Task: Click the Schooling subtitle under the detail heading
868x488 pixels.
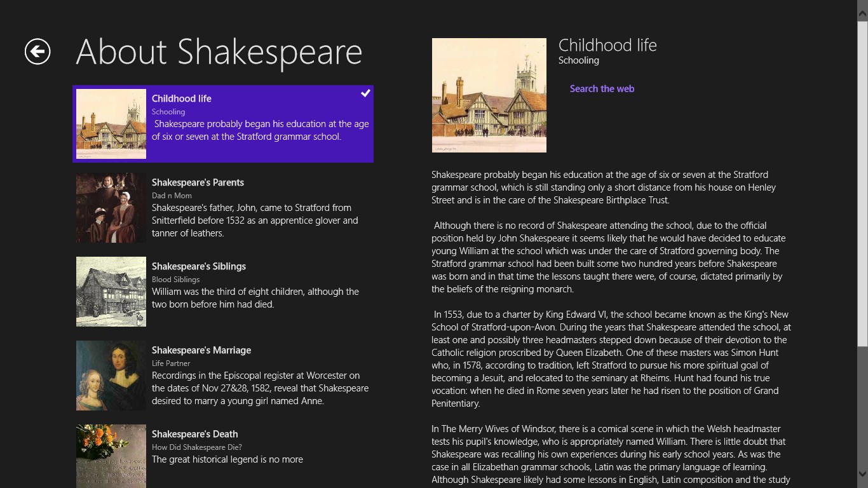Action: coord(578,60)
